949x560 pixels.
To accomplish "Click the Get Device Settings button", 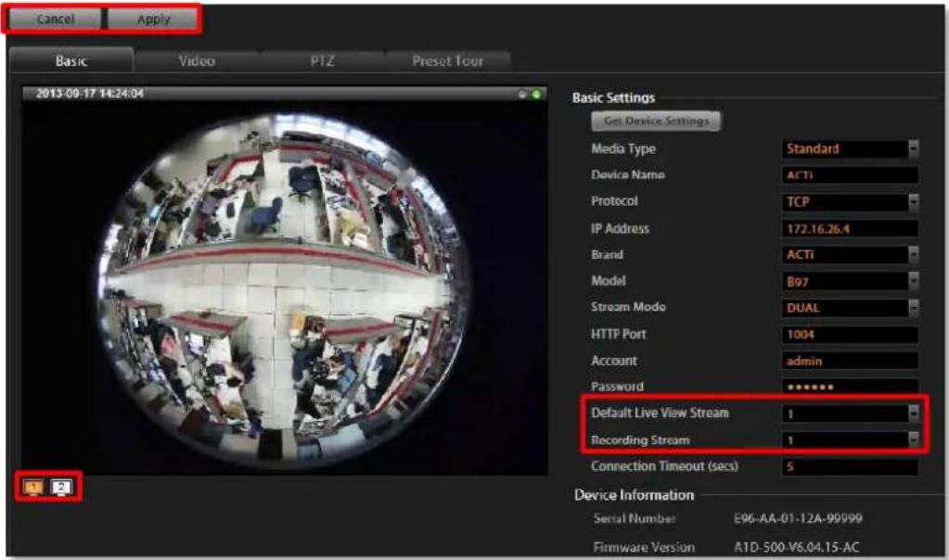I will [x=656, y=121].
